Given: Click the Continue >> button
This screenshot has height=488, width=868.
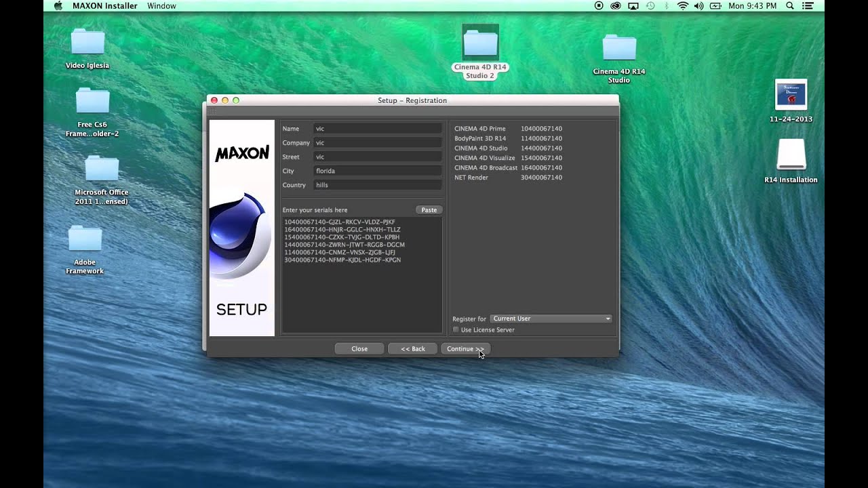Looking at the screenshot, I should click(465, 349).
